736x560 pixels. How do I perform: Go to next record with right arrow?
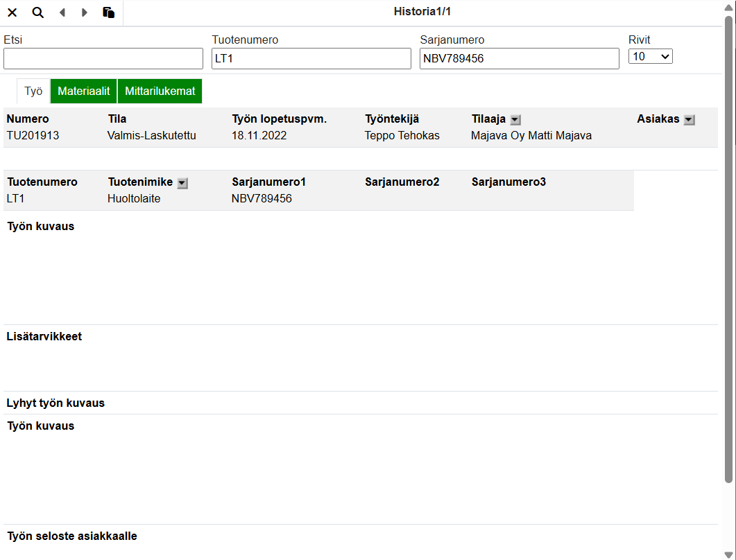[x=85, y=12]
